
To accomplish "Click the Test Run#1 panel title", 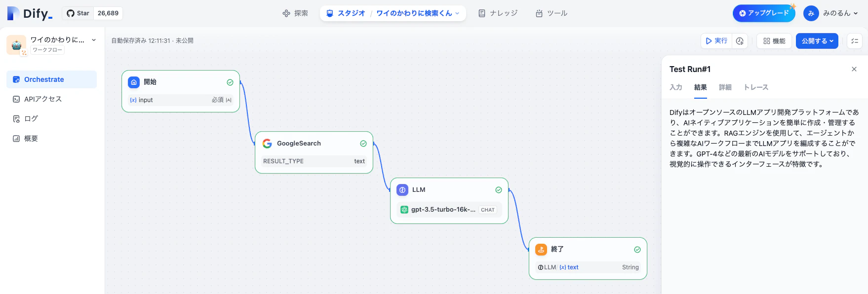I will 690,69.
